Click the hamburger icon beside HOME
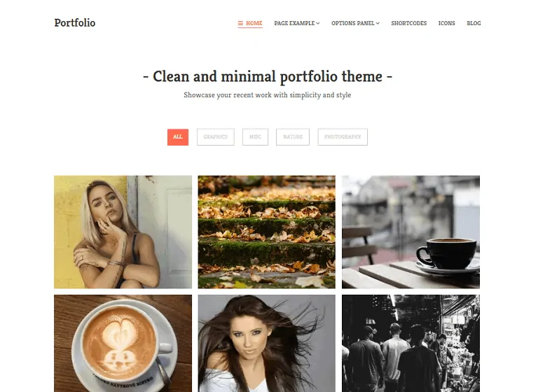 coord(240,23)
